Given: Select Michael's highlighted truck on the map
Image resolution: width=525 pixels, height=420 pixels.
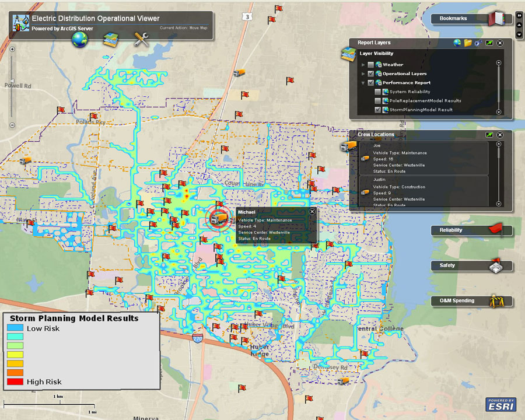Looking at the screenshot, I should (x=219, y=218).
